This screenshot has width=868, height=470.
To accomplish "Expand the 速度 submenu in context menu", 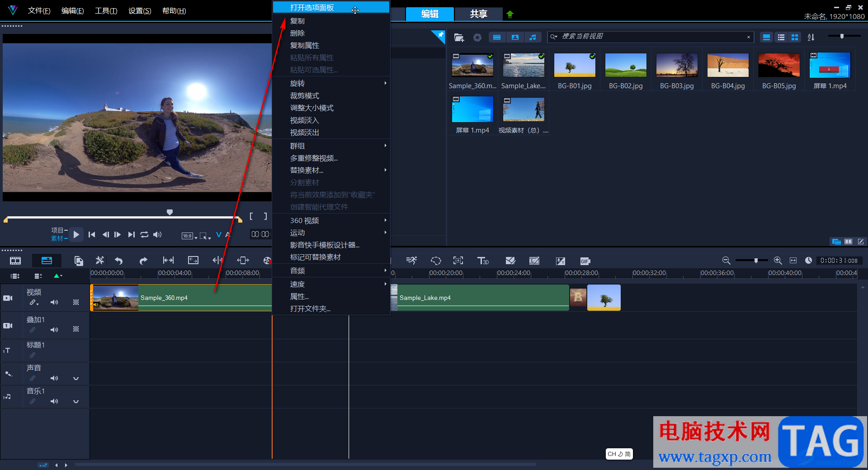I will pos(331,284).
